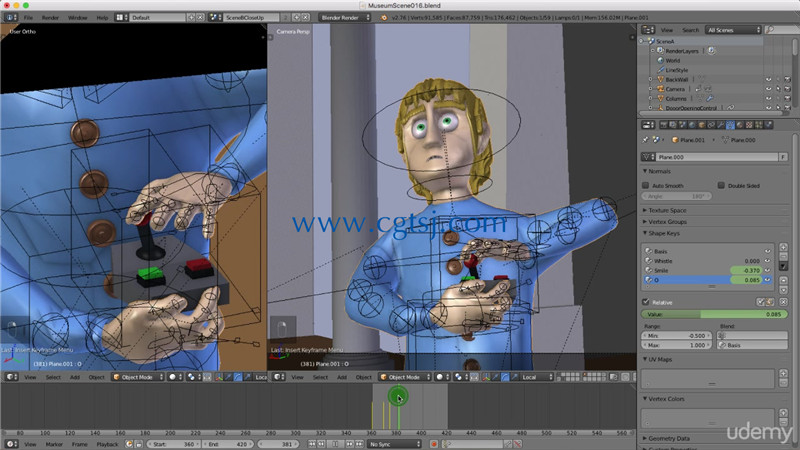Open the File menu
Viewport: 800px width, 450px height.
[x=29, y=17]
